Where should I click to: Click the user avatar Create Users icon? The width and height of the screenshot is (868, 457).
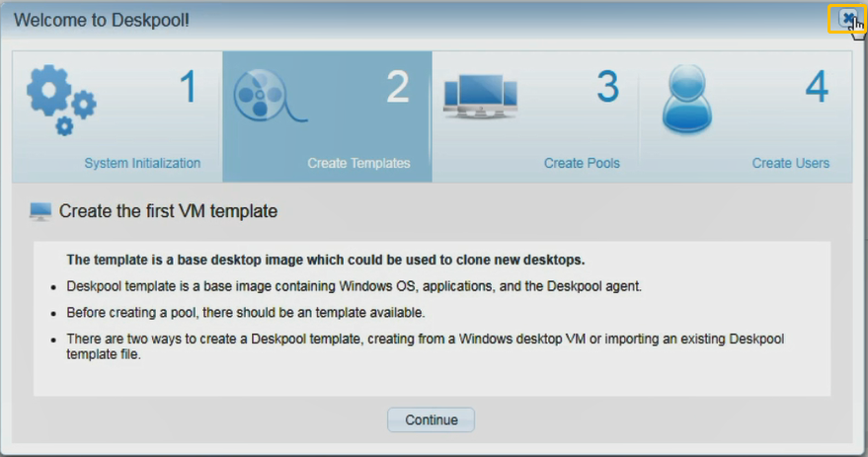[x=687, y=100]
